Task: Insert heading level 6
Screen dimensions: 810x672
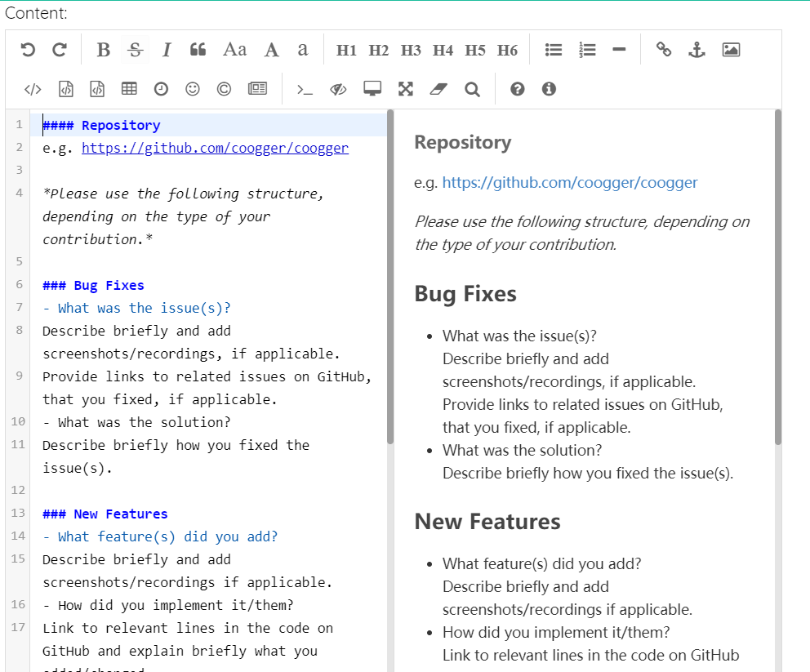Action: (507, 50)
